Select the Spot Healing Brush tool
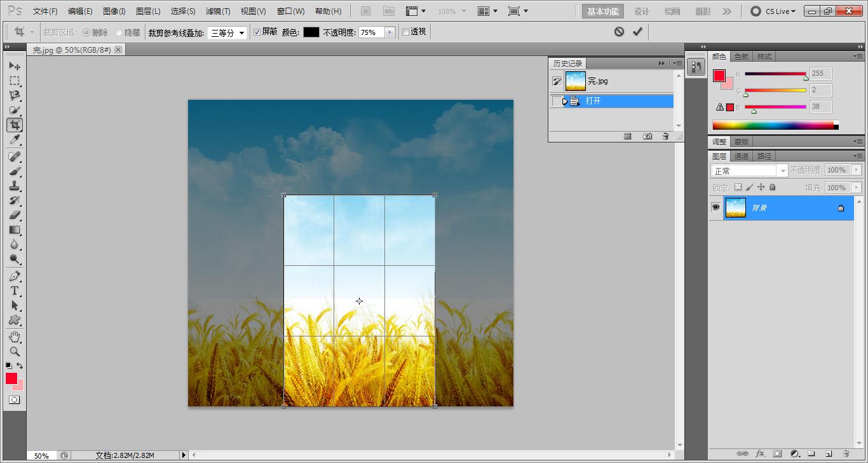 (15, 156)
